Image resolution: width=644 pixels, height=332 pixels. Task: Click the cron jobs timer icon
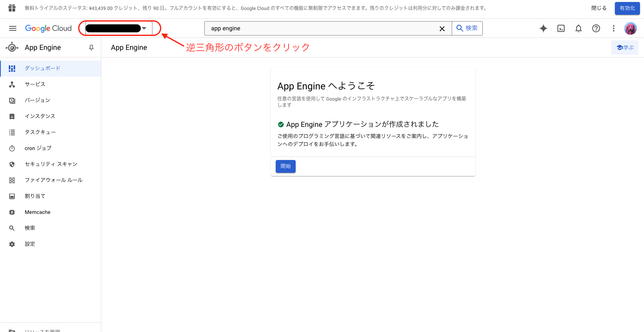tap(12, 148)
